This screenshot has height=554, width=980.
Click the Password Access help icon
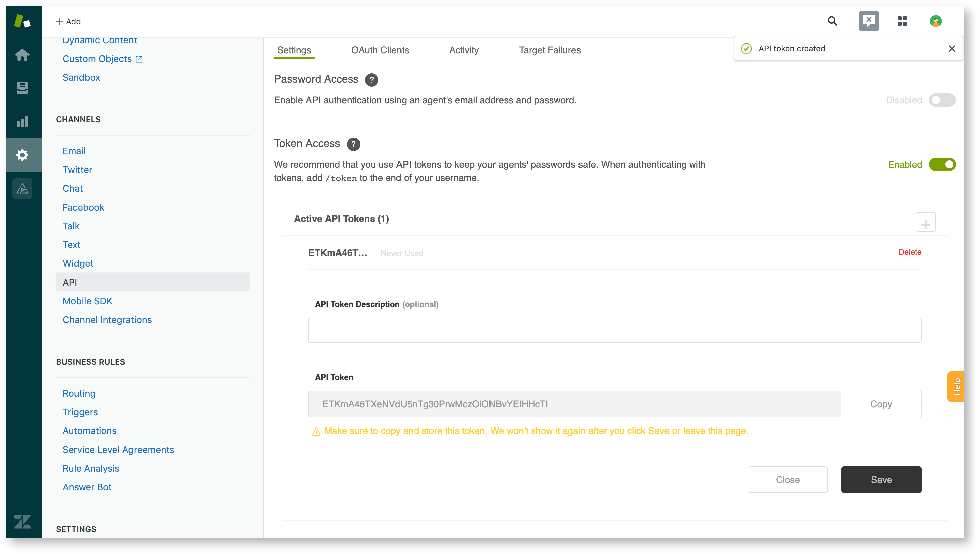(x=371, y=80)
